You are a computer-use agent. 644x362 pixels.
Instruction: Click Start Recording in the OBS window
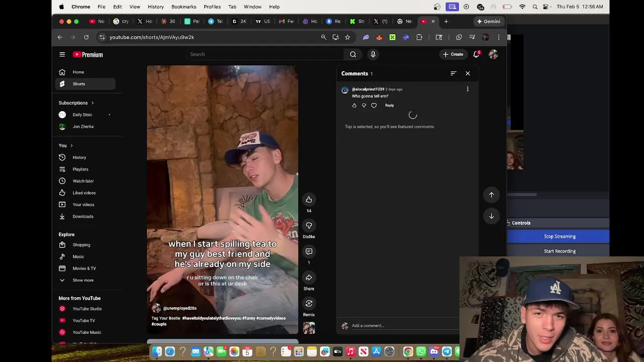pyautogui.click(x=559, y=251)
